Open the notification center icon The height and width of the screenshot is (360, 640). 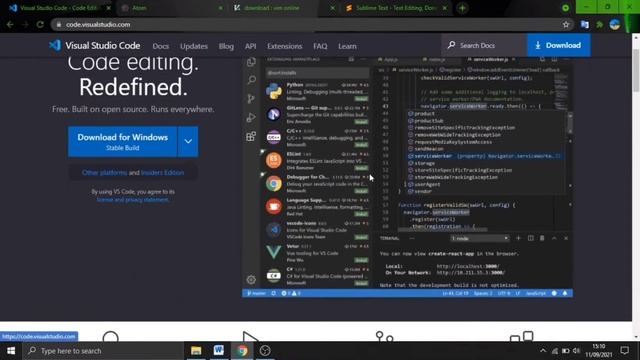coord(624,351)
